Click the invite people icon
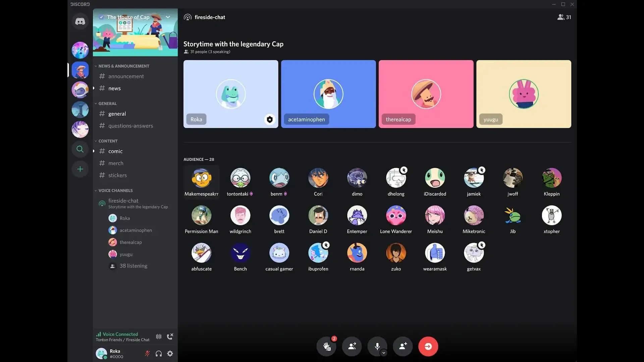The height and width of the screenshot is (362, 644). coord(402,347)
